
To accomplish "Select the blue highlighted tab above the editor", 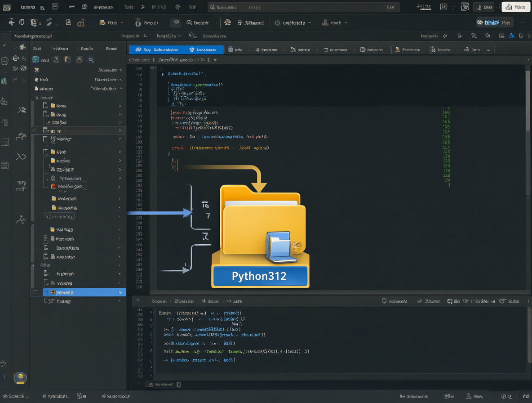I will point(177,49).
